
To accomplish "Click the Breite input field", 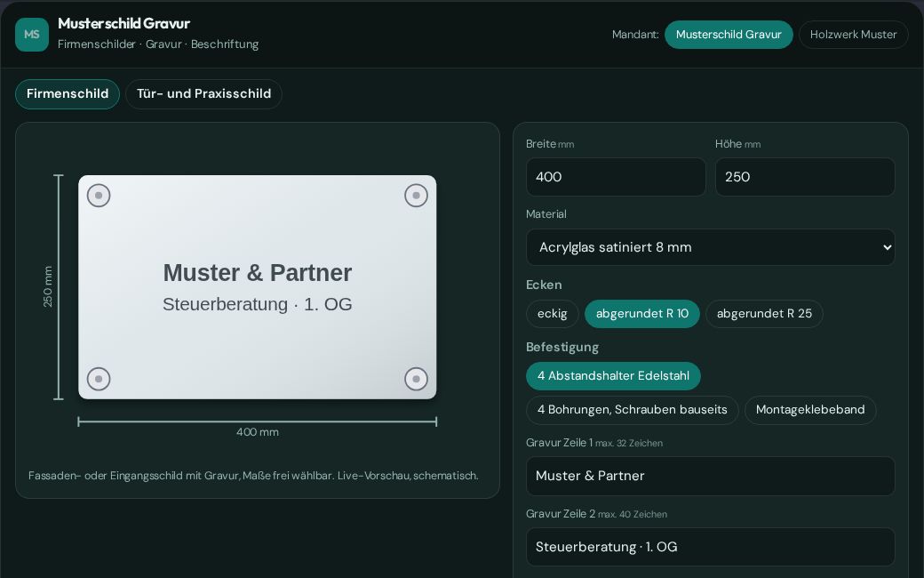I will point(616,177).
